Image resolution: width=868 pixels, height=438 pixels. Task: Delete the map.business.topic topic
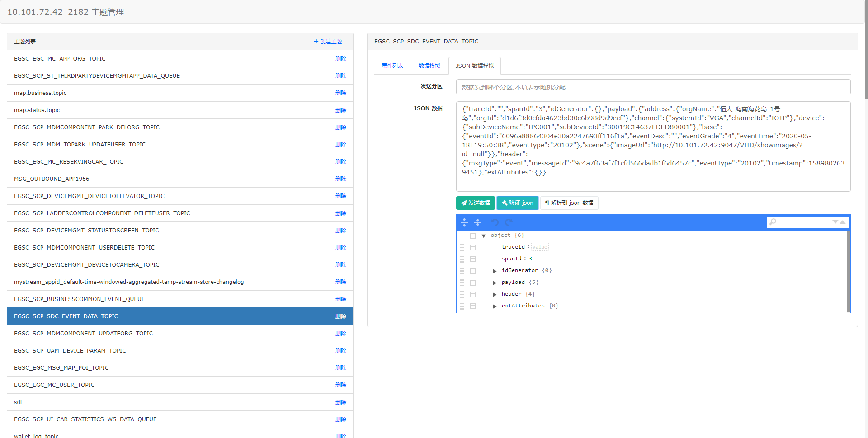coord(341,93)
